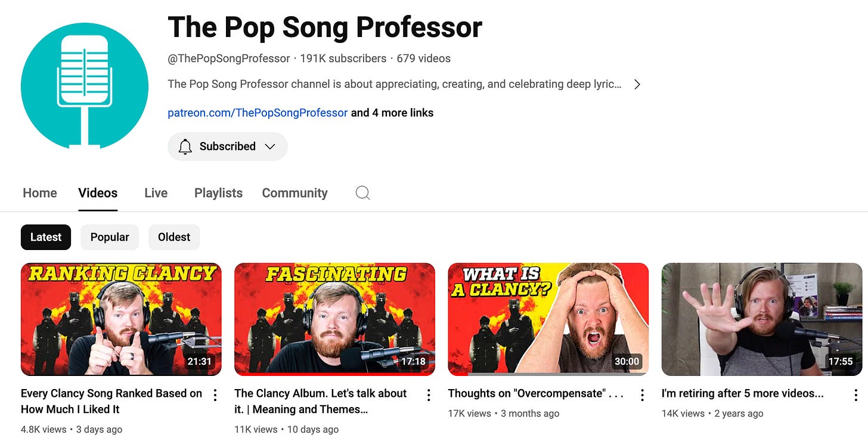Click the progress bar under Overcompensate thumbnail

pos(548,374)
